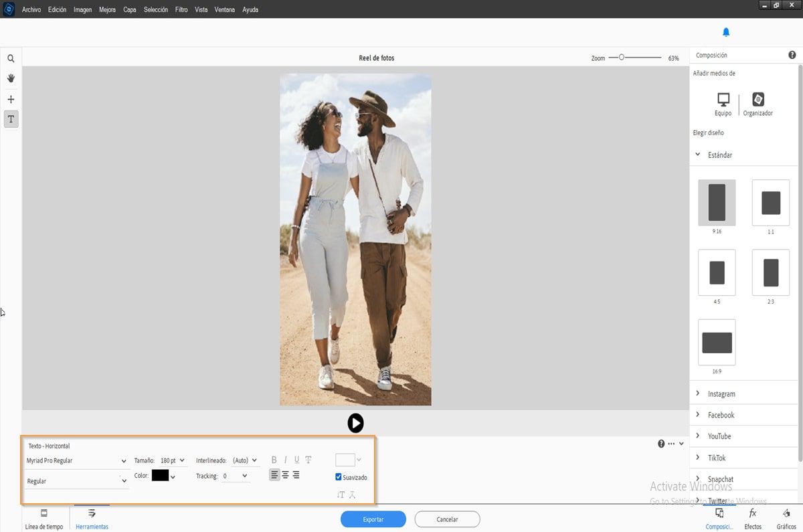The height and width of the screenshot is (532, 803).
Task: Center-align the text
Action: (286, 475)
